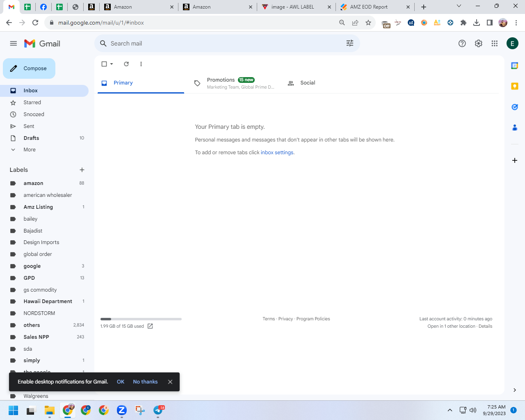This screenshot has height=420, width=525.
Task: Click the Gmail logo
Action: pyautogui.click(x=42, y=43)
